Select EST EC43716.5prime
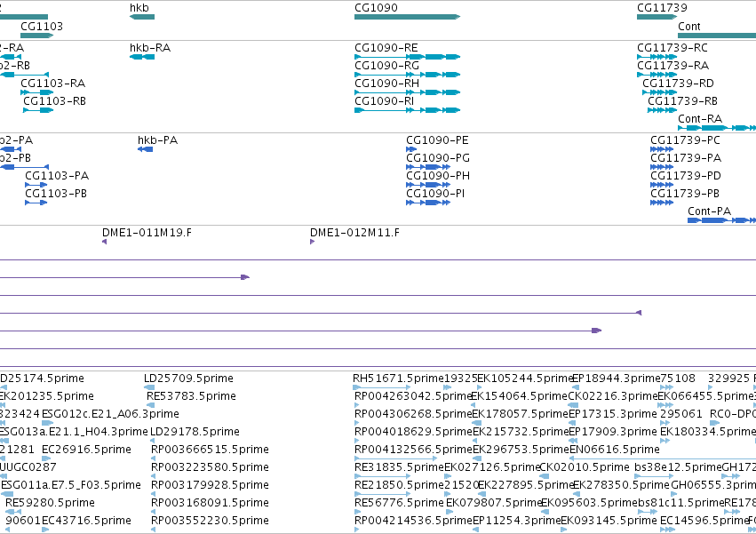The height and width of the screenshot is (534, 756). [x=45, y=530]
